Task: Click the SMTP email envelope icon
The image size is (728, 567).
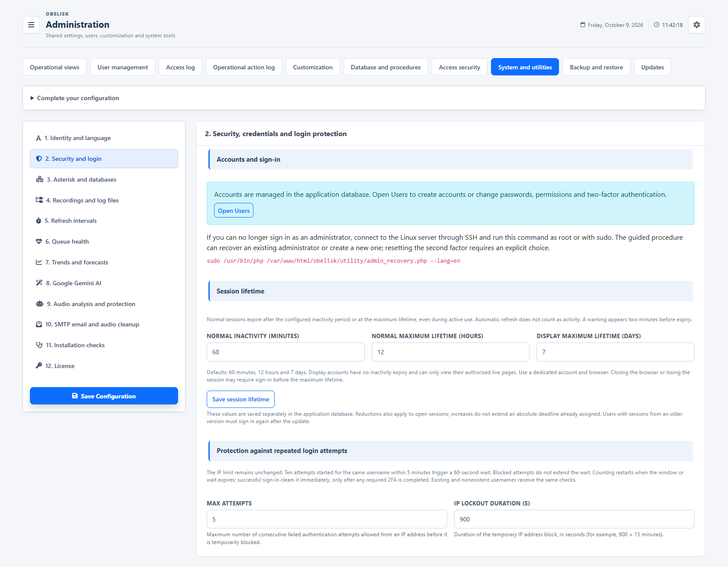Action: (39, 324)
